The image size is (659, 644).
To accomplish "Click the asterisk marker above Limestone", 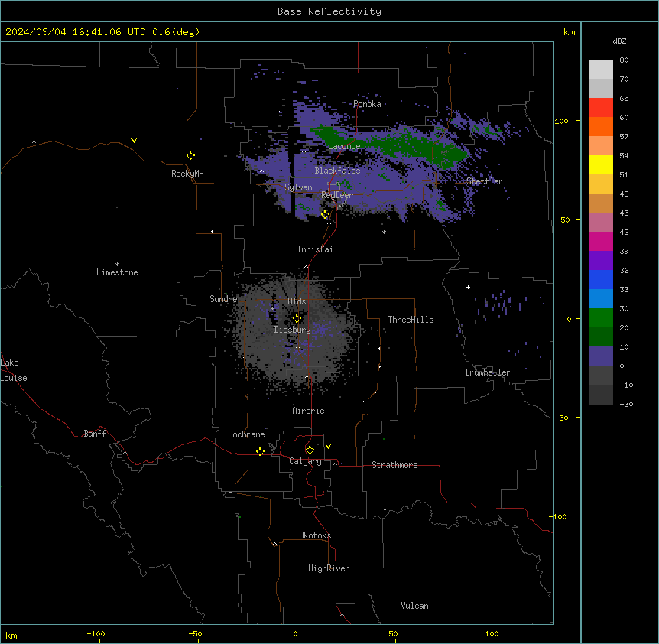I will (117, 265).
